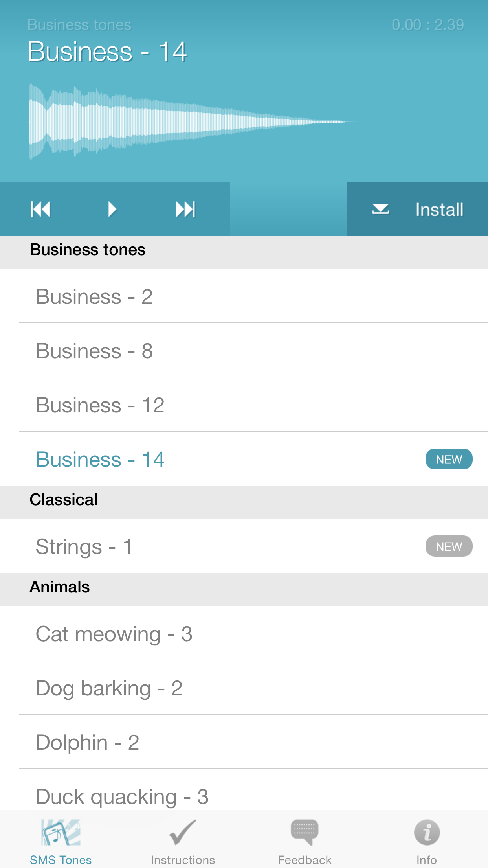488x868 pixels.
Task: Skip to the next tone
Action: [x=185, y=209]
